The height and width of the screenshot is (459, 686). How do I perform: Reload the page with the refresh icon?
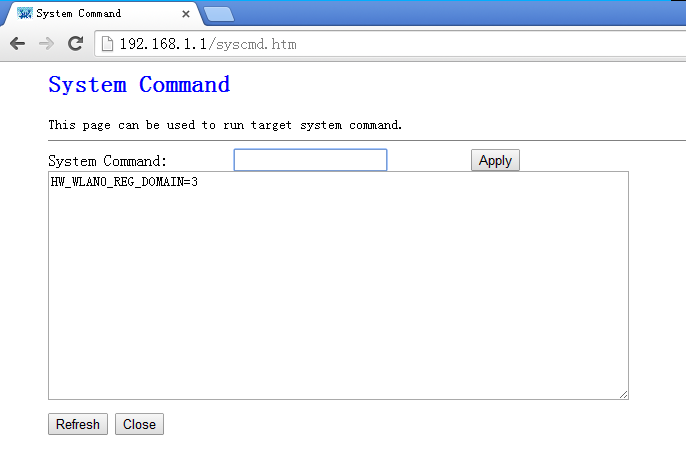point(76,43)
